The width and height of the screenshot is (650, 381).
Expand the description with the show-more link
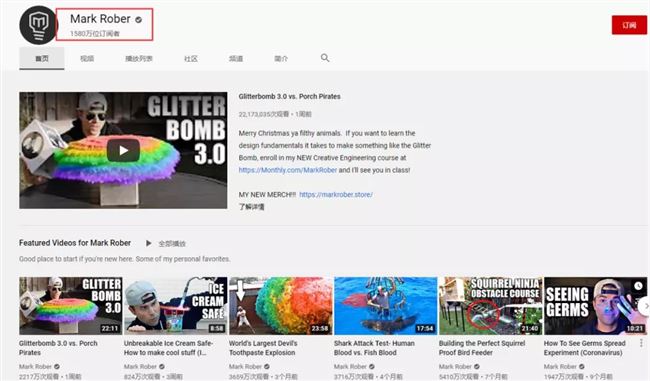point(252,206)
